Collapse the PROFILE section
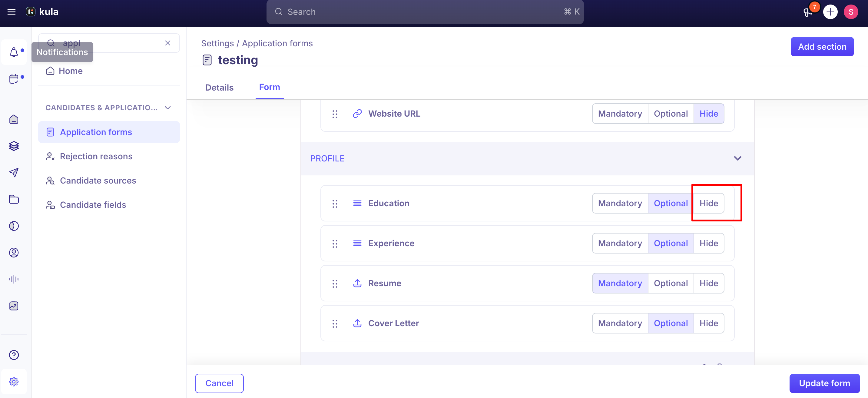Image resolution: width=868 pixels, height=398 pixels. [x=737, y=158]
